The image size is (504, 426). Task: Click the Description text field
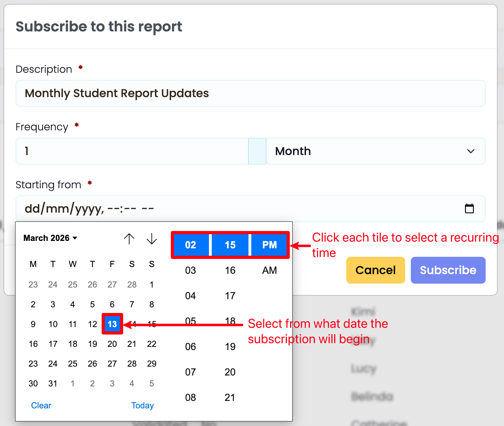(x=250, y=94)
